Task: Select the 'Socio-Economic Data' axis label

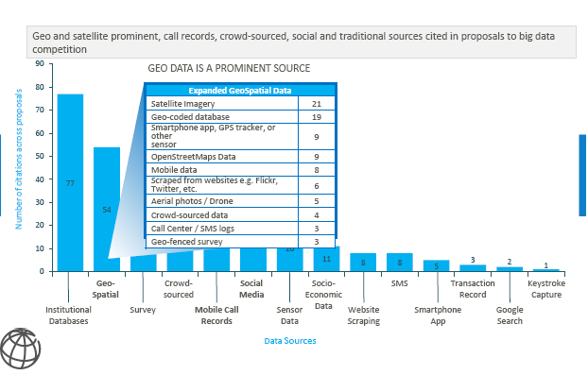Action: click(323, 295)
